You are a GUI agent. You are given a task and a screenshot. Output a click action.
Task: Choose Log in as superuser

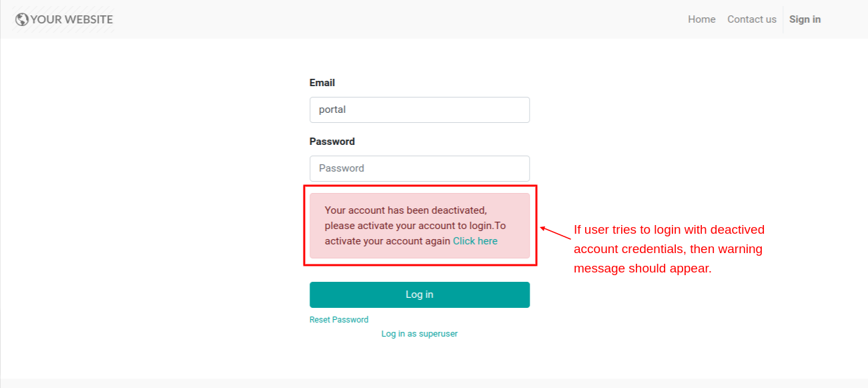coord(420,333)
